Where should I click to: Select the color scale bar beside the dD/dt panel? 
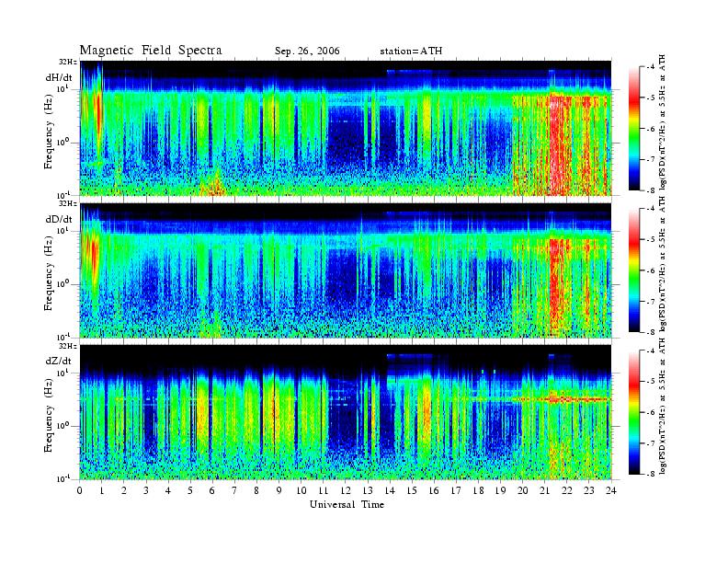(x=634, y=270)
